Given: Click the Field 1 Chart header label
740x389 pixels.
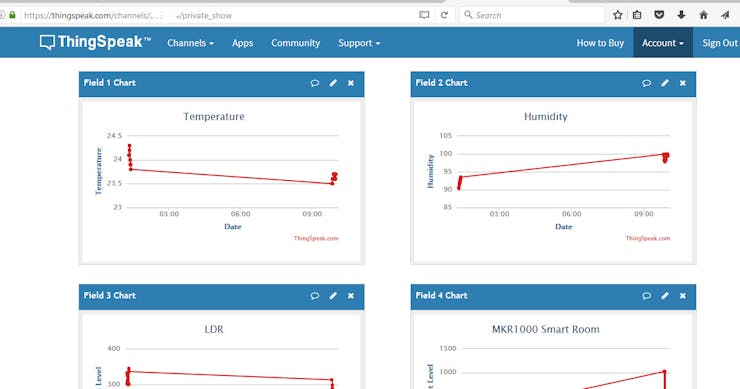Looking at the screenshot, I should pos(109,83).
